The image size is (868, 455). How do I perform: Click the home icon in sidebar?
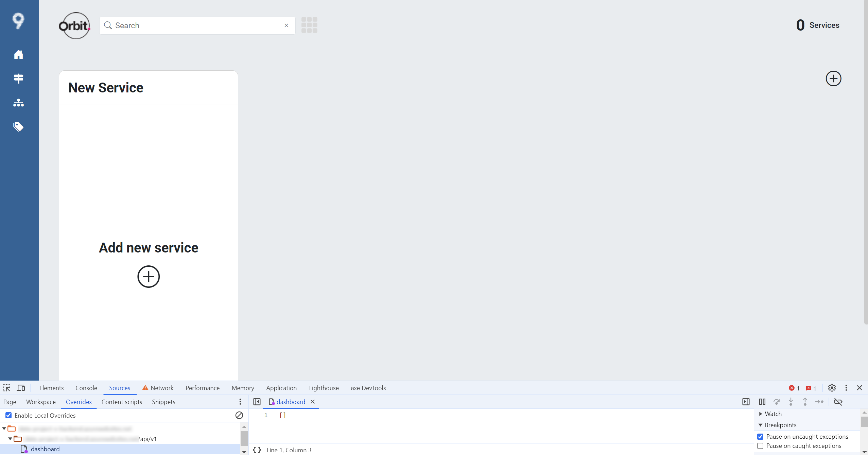click(19, 54)
